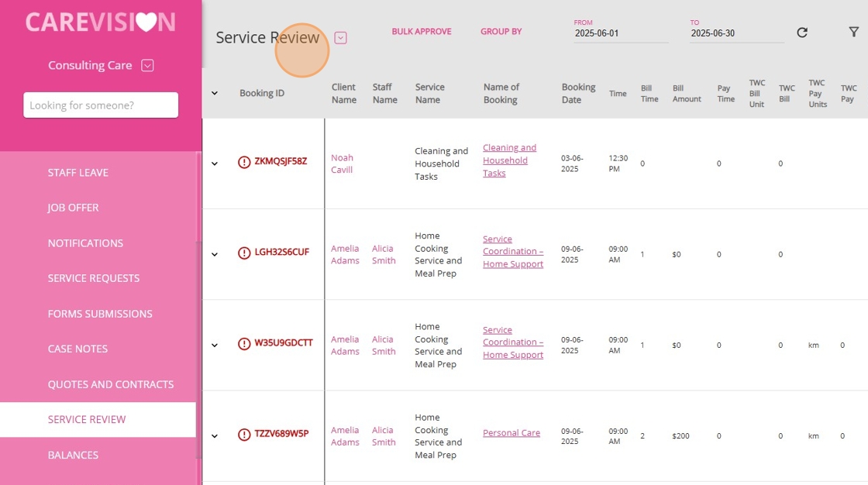Click the refresh icon beside the date range
The width and height of the screenshot is (868, 485).
[801, 33]
